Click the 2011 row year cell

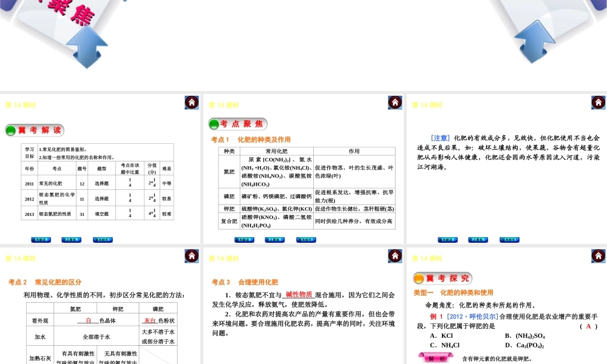click(x=29, y=184)
